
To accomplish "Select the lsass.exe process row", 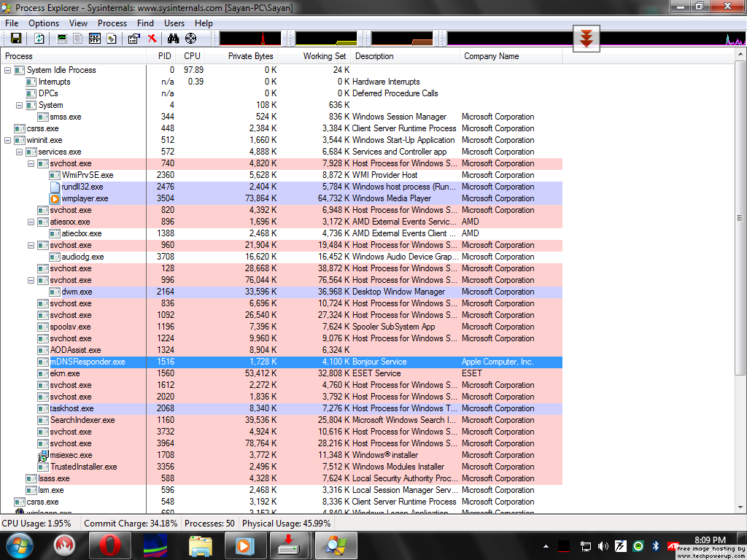I will 282,478.
